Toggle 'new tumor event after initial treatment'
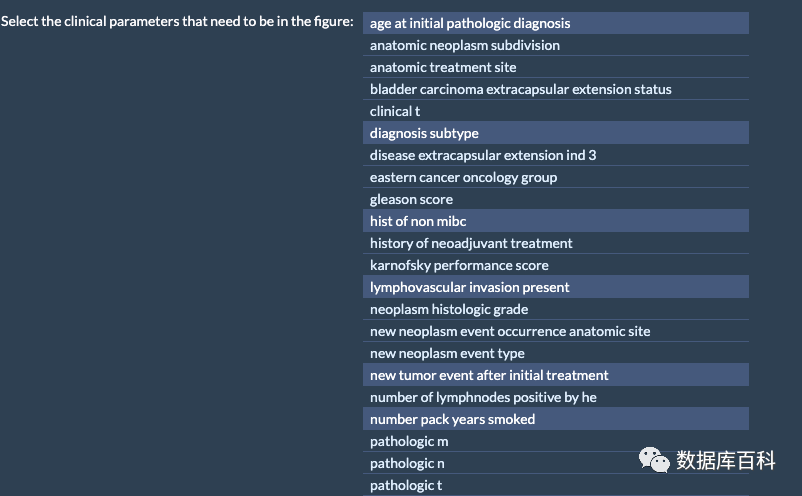This screenshot has width=802, height=496. click(x=489, y=375)
